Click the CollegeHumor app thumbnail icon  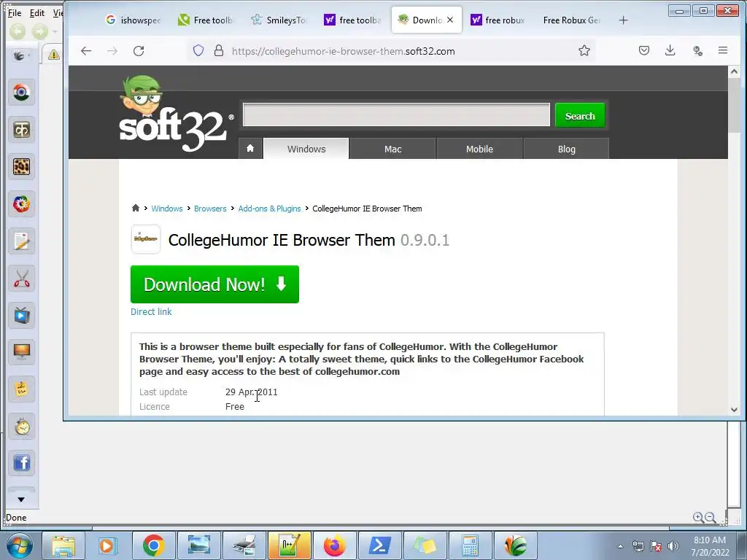point(146,239)
